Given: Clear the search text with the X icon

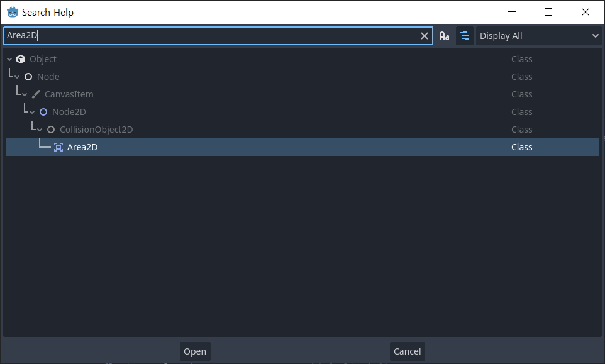Looking at the screenshot, I should (x=424, y=36).
